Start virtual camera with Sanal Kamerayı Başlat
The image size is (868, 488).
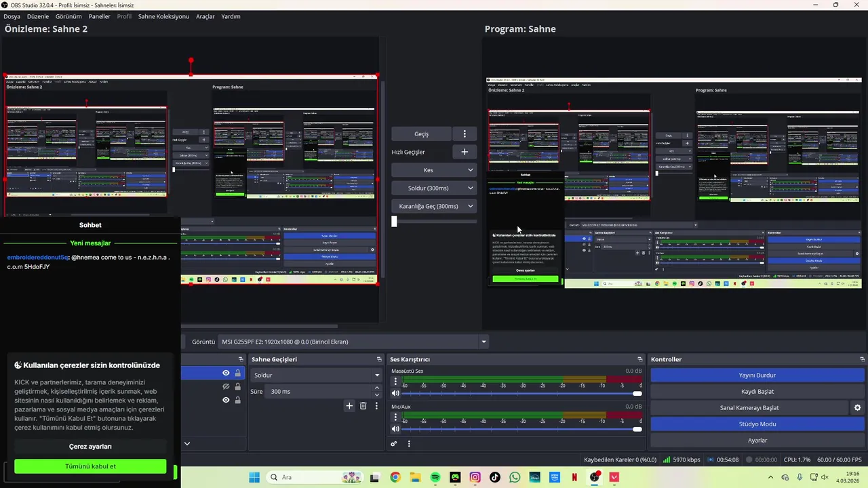pyautogui.click(x=749, y=408)
